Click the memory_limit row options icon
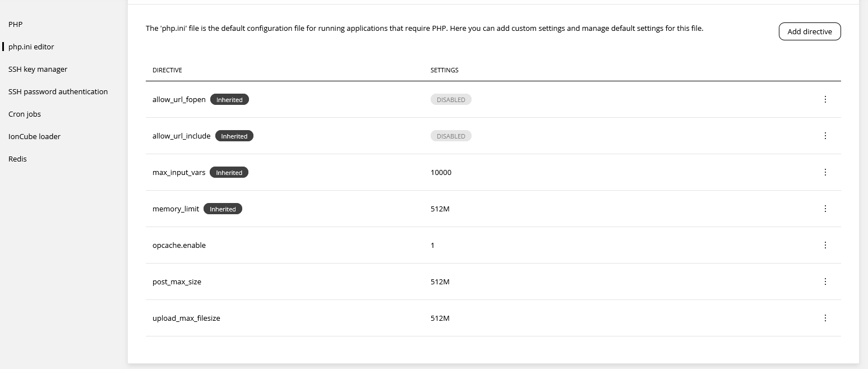 pos(825,209)
